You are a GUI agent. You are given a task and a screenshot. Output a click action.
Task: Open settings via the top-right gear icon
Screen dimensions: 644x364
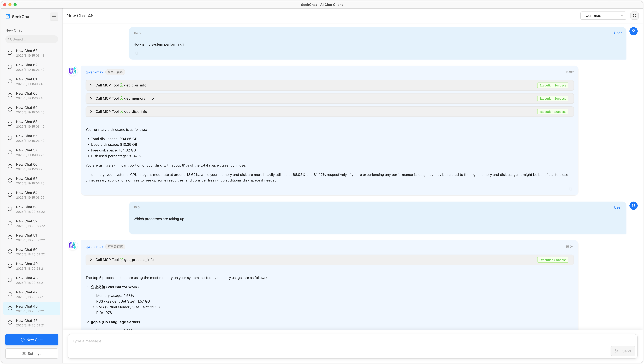pyautogui.click(x=634, y=15)
